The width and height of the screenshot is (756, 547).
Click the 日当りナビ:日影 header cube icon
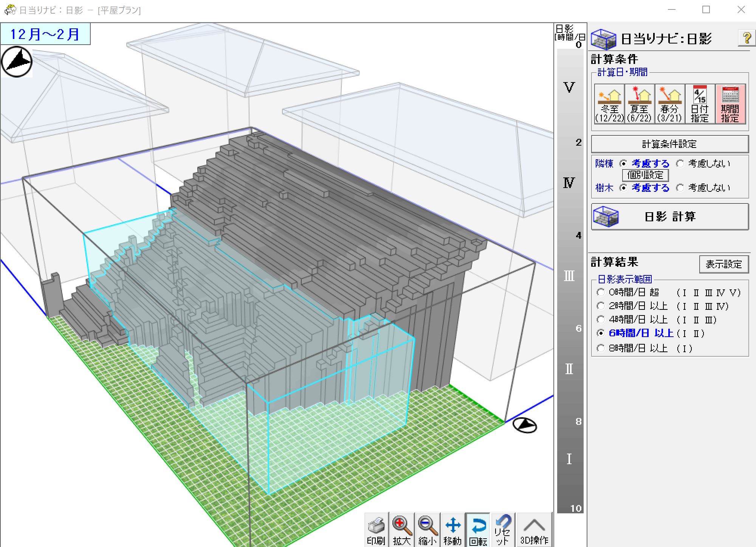[x=604, y=39]
